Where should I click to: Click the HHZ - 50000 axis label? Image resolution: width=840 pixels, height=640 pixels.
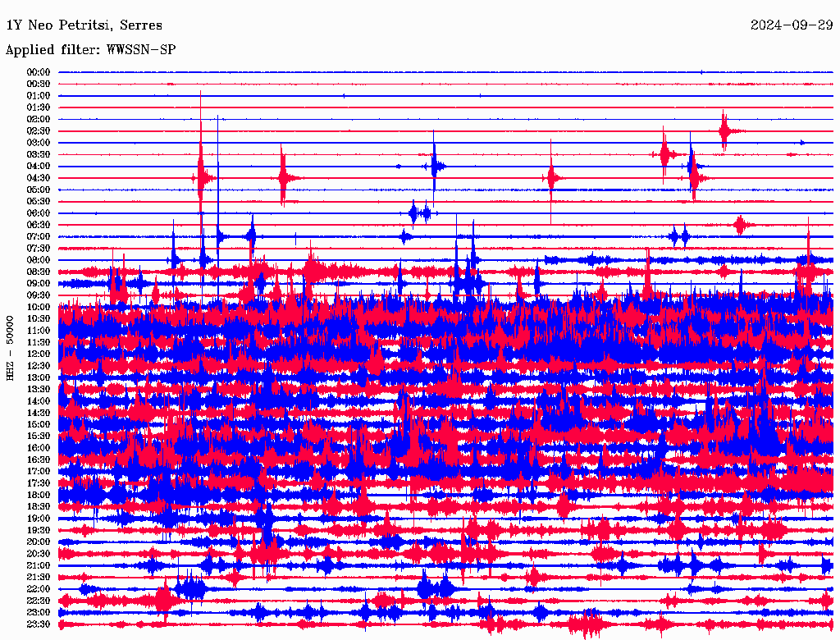(11, 347)
